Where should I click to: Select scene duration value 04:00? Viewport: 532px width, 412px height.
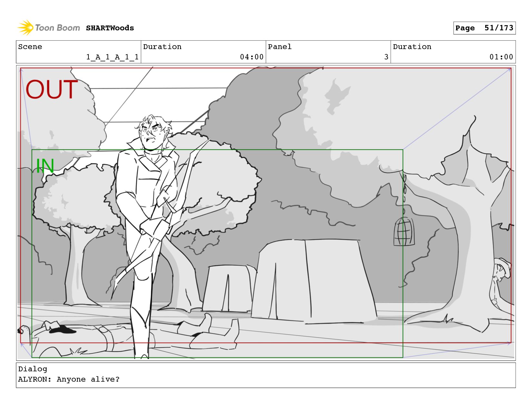252,57
